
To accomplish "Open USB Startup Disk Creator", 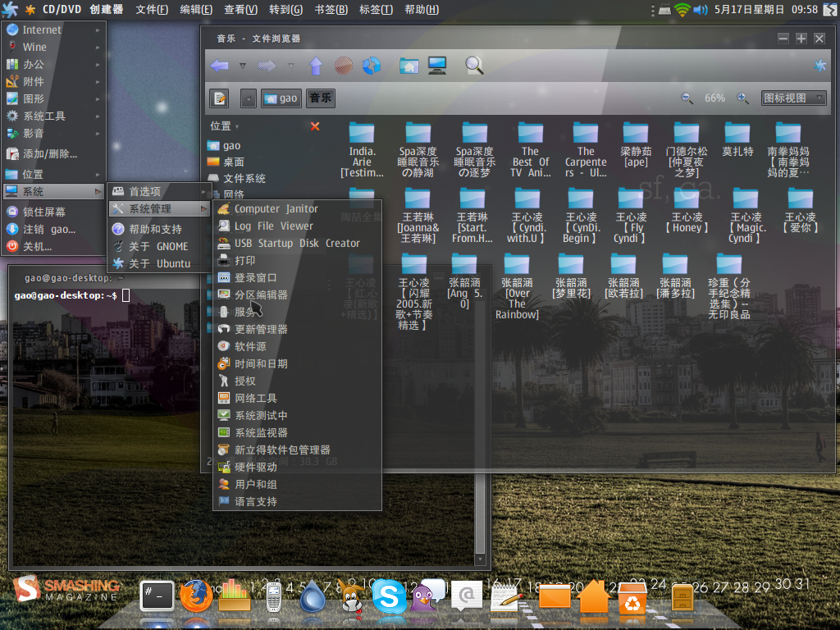I will pos(297,243).
